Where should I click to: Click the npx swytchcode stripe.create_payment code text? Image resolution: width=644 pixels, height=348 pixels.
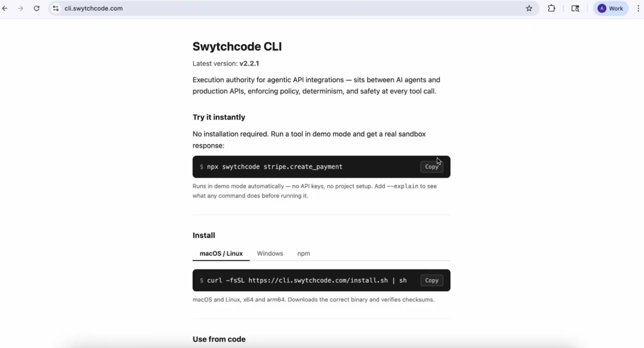pos(275,167)
